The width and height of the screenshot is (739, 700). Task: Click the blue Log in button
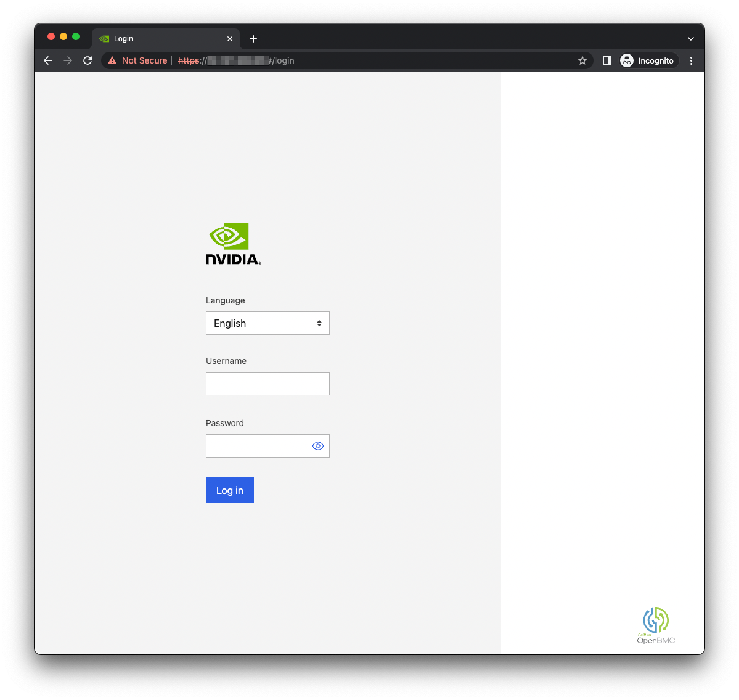coord(230,490)
